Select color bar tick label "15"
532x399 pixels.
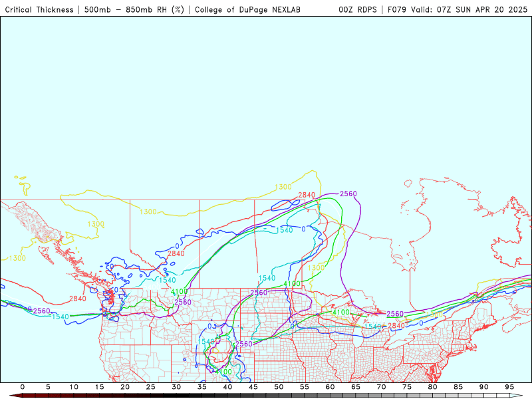pyautogui.click(x=99, y=387)
